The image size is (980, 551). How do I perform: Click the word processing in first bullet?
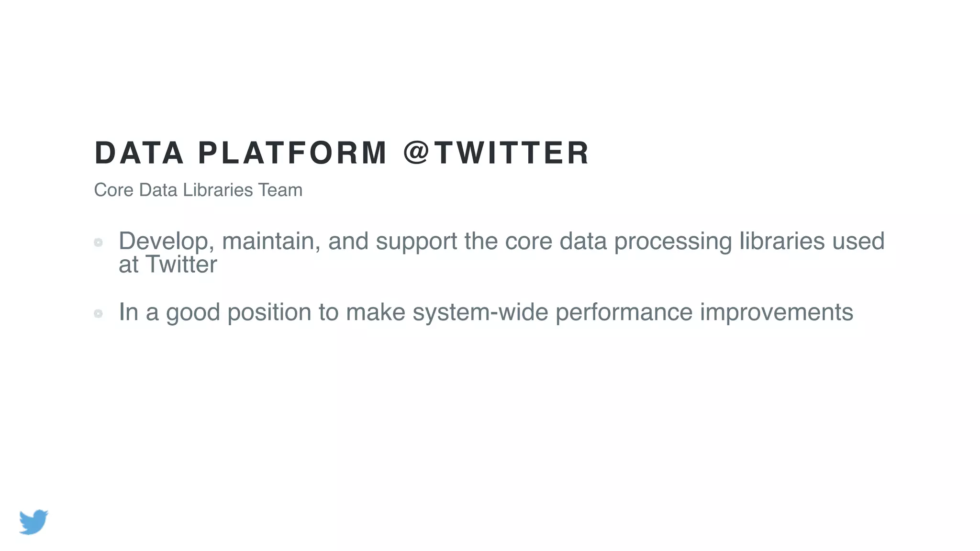pos(673,242)
